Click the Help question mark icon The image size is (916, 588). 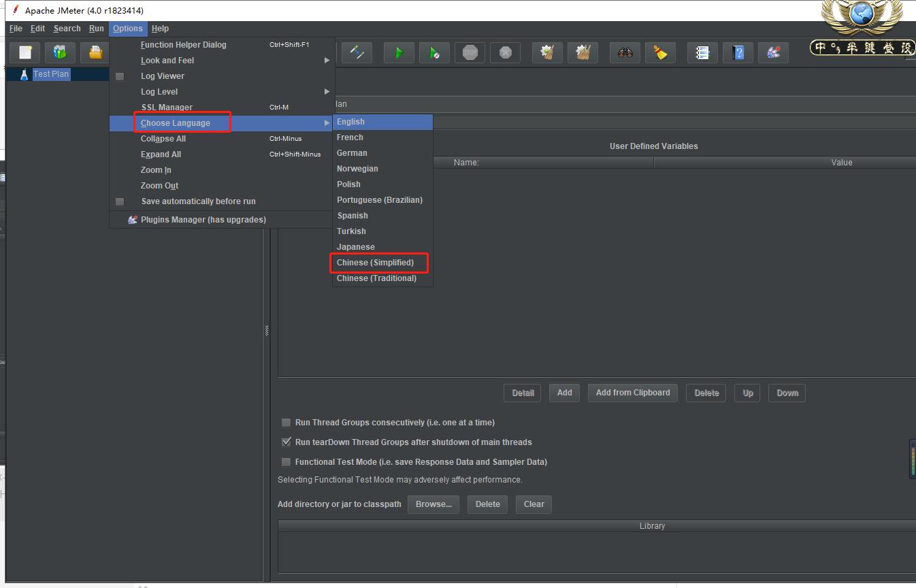click(x=738, y=52)
